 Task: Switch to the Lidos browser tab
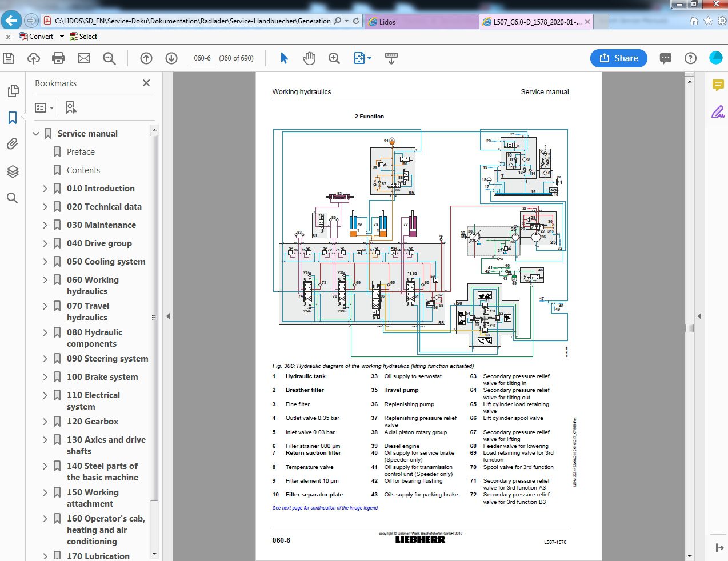[421, 22]
